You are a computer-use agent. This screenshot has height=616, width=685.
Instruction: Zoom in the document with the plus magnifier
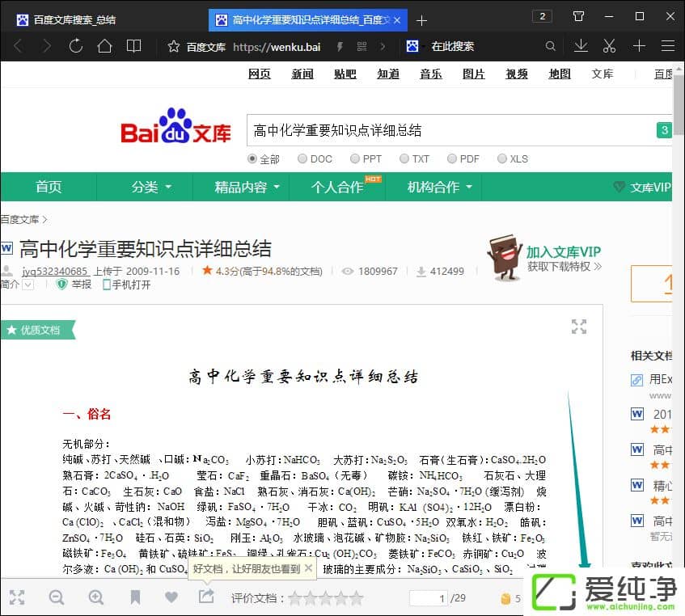click(x=96, y=597)
